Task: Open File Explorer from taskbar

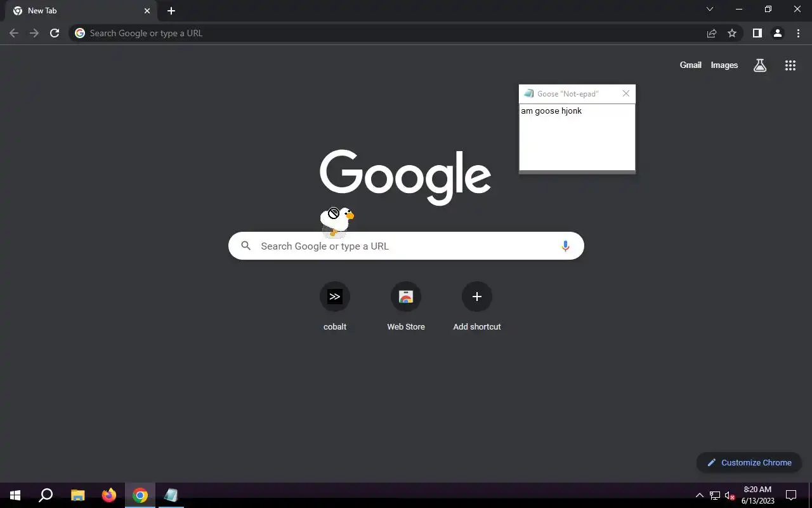Action: 77,495
